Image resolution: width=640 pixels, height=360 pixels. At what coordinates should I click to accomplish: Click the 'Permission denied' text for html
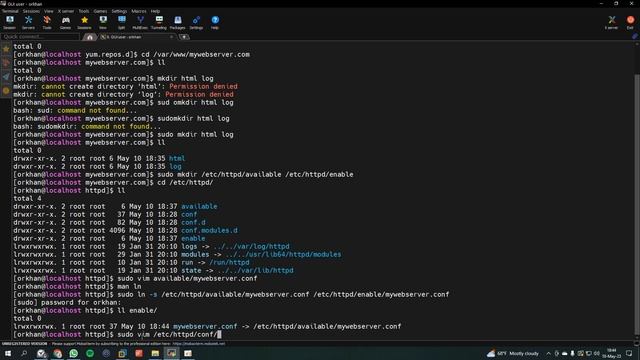203,86
